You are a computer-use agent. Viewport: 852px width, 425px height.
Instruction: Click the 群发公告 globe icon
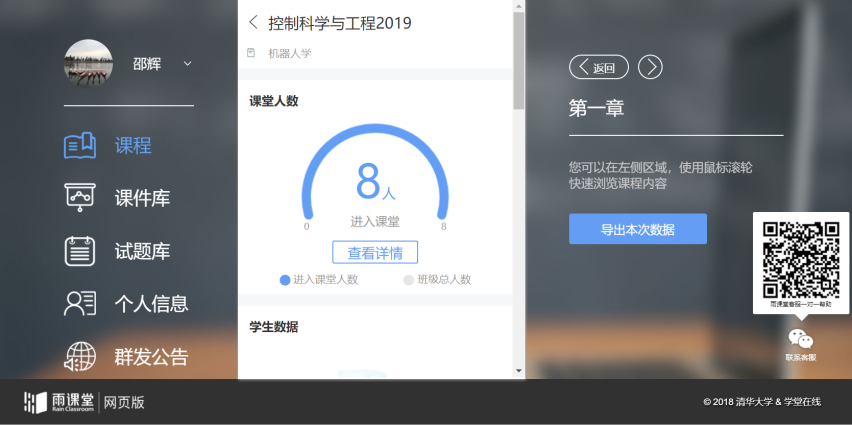[x=80, y=357]
